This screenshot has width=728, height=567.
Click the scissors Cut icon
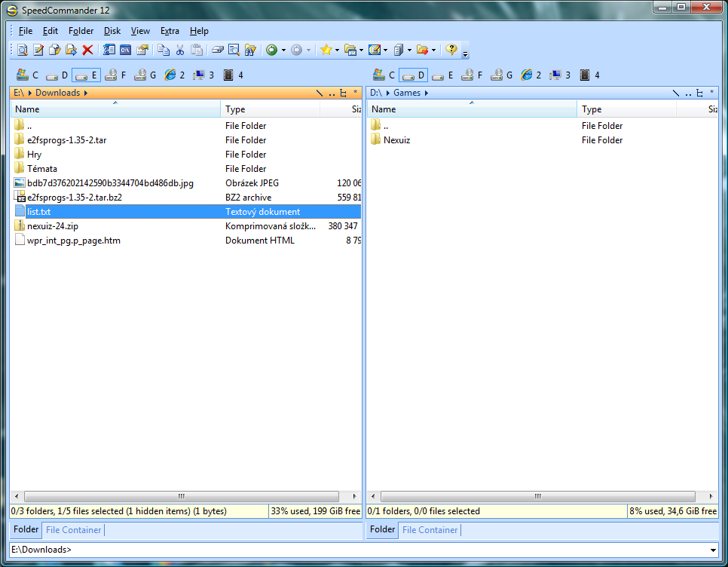[180, 50]
